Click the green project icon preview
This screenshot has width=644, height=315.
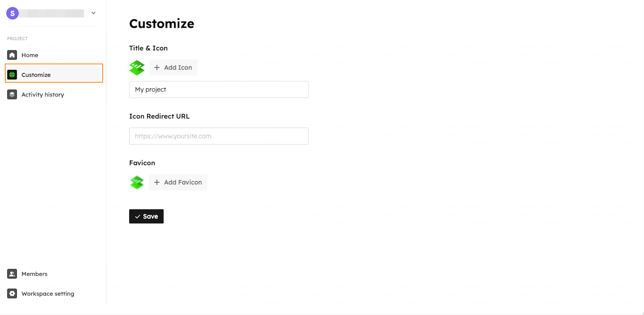coord(137,68)
